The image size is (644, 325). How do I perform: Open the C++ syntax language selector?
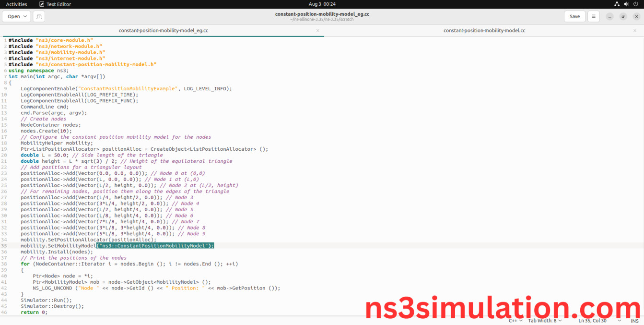point(515,320)
